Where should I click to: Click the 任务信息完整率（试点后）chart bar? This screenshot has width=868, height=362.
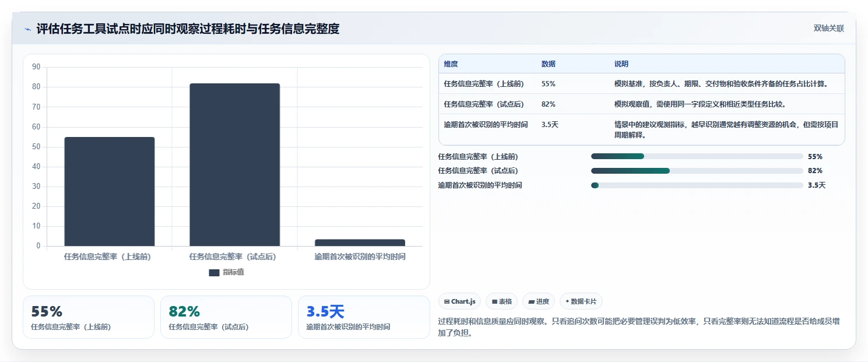[234, 164]
